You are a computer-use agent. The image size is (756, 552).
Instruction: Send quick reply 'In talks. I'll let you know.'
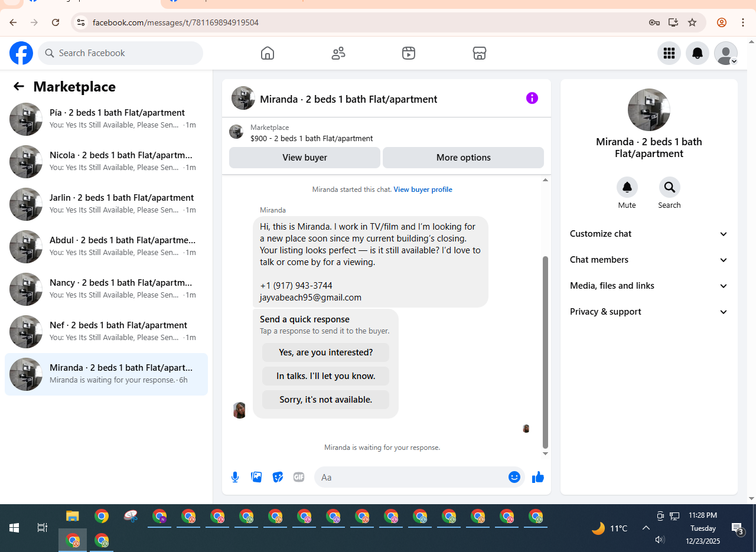coord(326,376)
